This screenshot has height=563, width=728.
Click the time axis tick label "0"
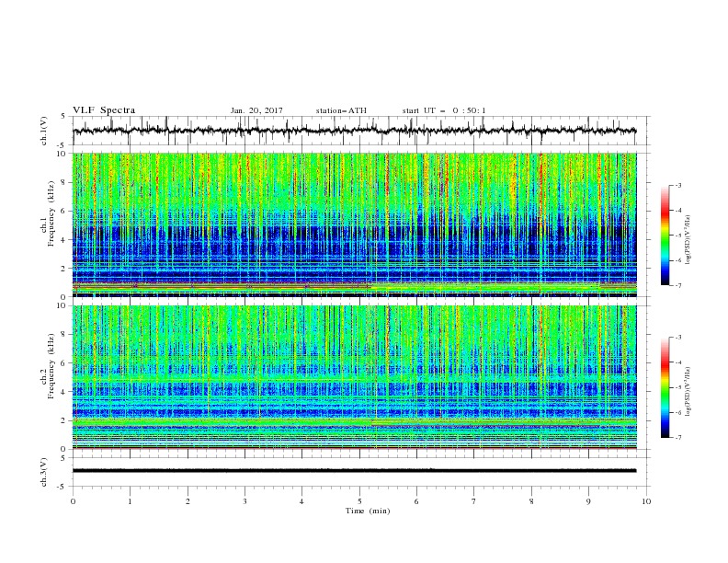[x=73, y=501]
